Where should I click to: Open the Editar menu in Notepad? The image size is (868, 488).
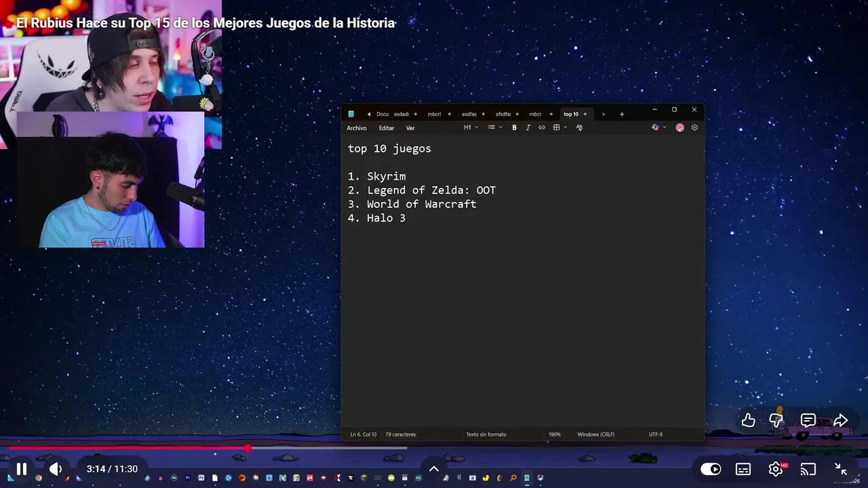point(387,128)
